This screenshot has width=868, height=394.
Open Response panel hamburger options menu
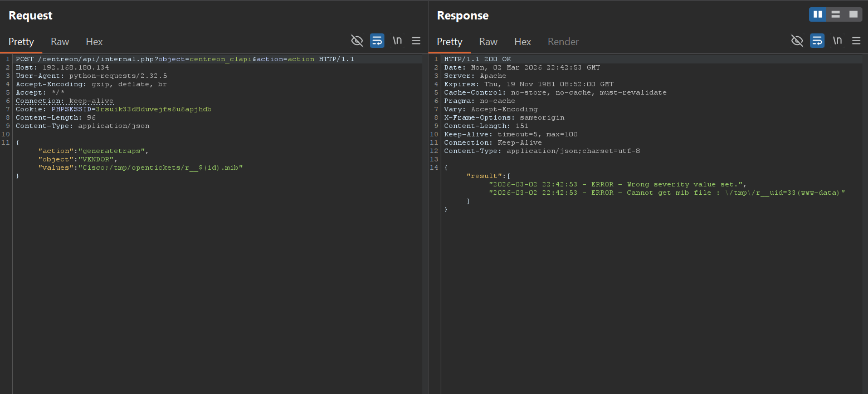click(856, 41)
